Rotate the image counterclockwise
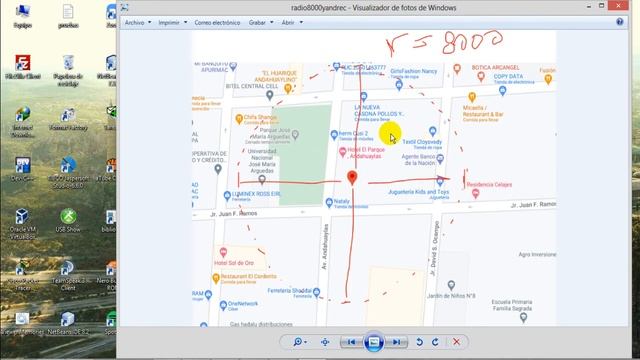 pyautogui.click(x=419, y=342)
